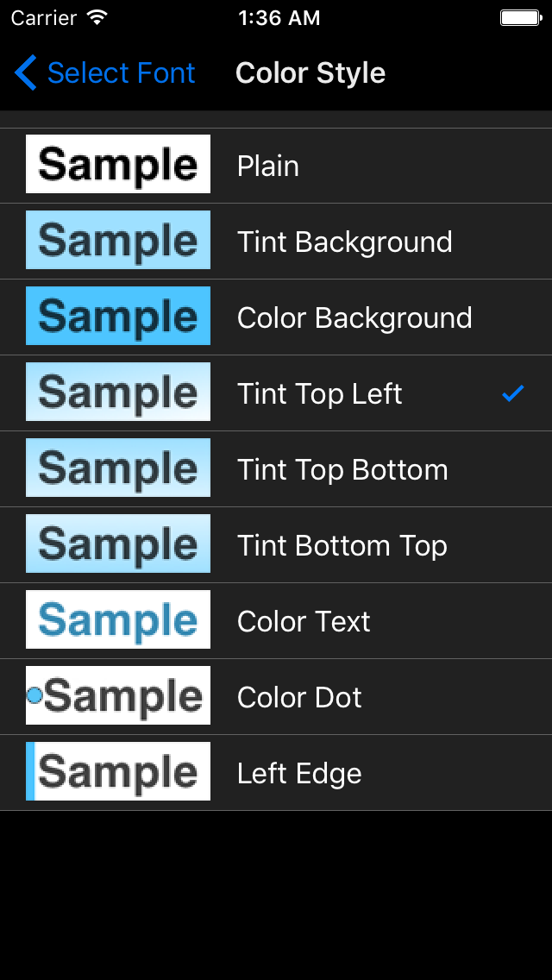The height and width of the screenshot is (980, 552).
Task: Choose the Plain color style
Action: [268, 166]
